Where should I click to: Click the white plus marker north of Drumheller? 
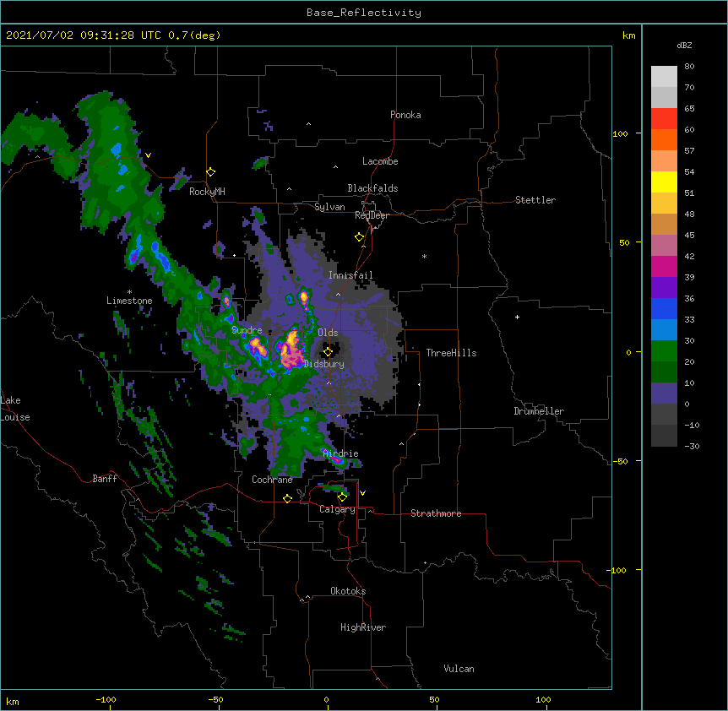(x=517, y=317)
